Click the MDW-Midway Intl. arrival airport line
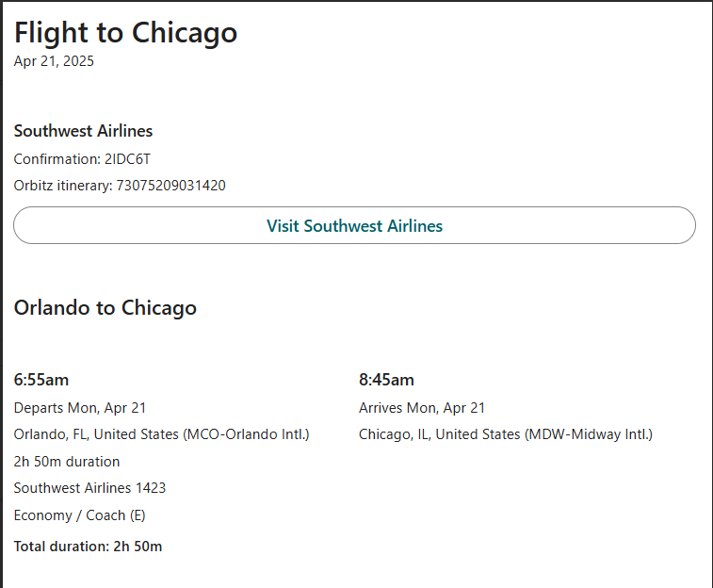The width and height of the screenshot is (713, 588). 506,434
